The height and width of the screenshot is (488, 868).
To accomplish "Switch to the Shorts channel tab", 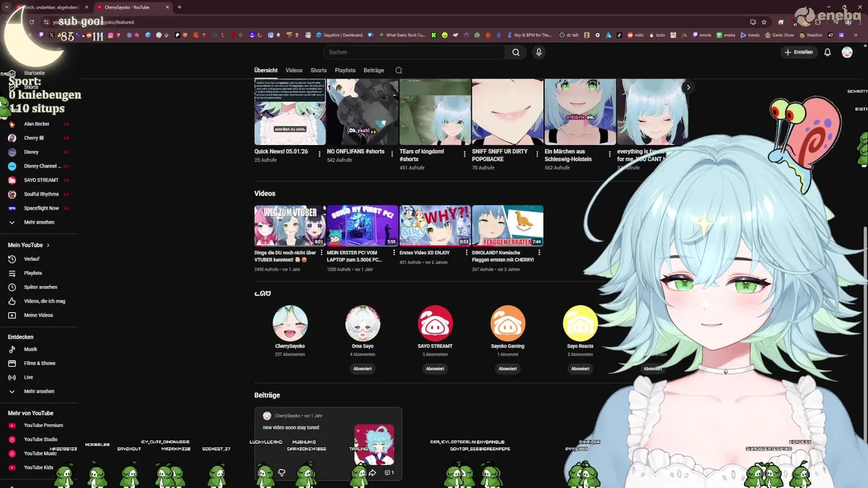I will point(319,70).
